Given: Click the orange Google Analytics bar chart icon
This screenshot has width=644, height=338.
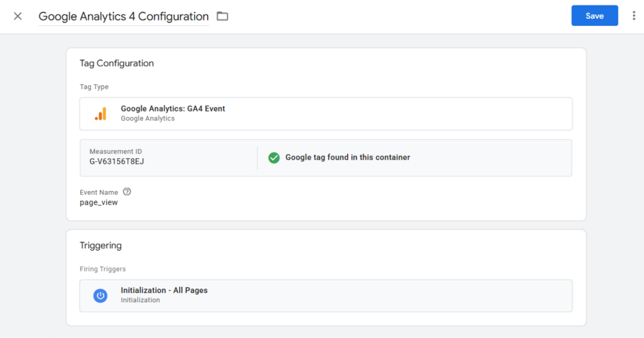Looking at the screenshot, I should tap(101, 114).
